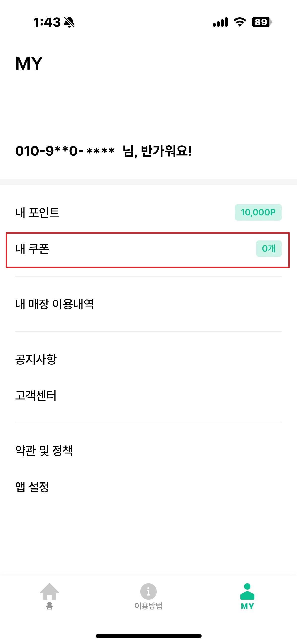Tap the MY page title
Screen dimensions: 297x644
(x=29, y=63)
